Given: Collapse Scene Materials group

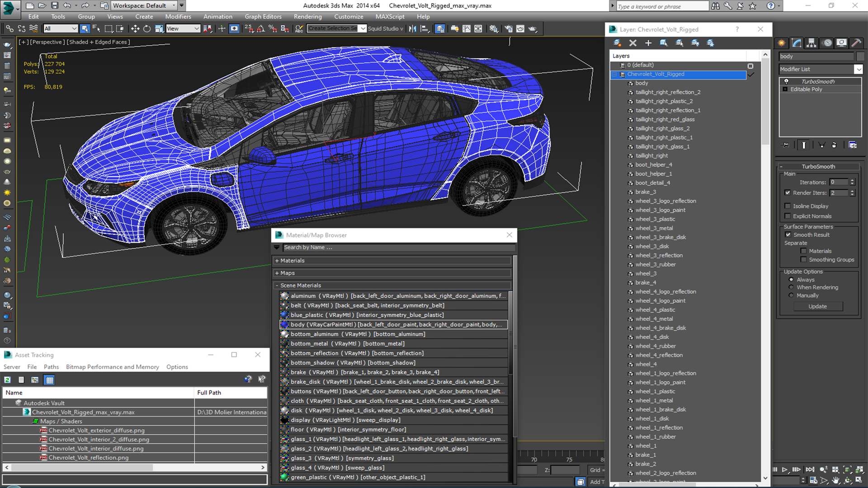Looking at the screenshot, I should [x=277, y=286].
